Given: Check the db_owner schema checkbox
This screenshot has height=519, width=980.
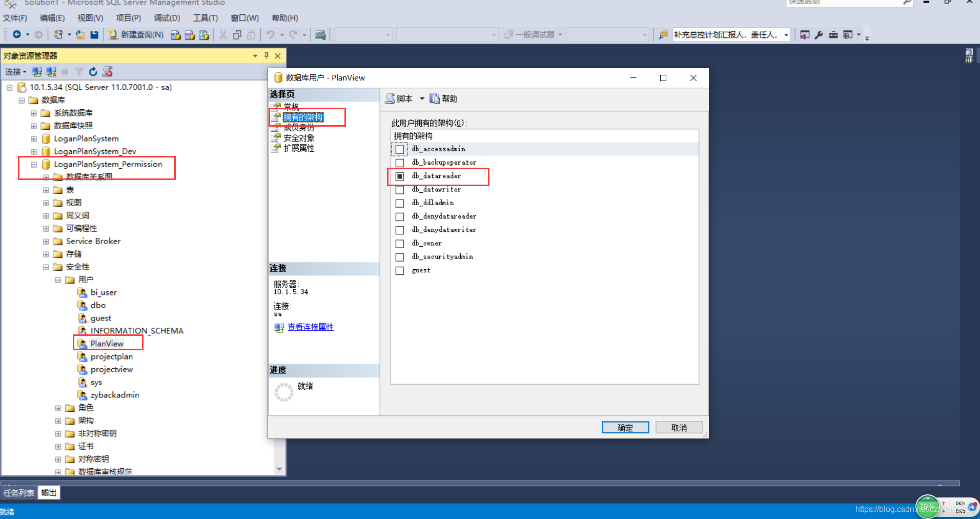Looking at the screenshot, I should click(x=400, y=244).
